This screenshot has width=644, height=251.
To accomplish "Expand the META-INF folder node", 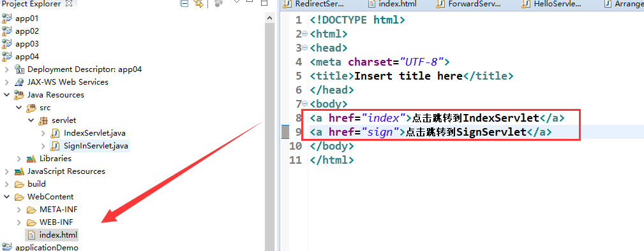I will [19, 209].
